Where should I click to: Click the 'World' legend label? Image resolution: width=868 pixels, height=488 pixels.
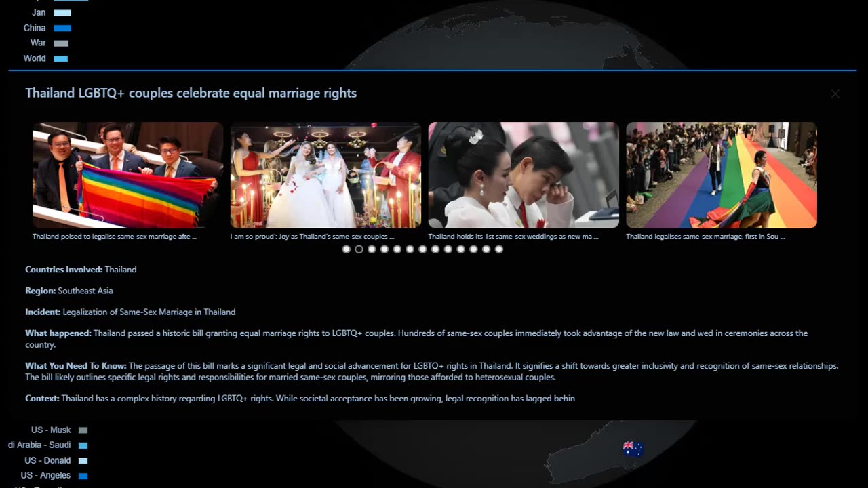(35, 58)
